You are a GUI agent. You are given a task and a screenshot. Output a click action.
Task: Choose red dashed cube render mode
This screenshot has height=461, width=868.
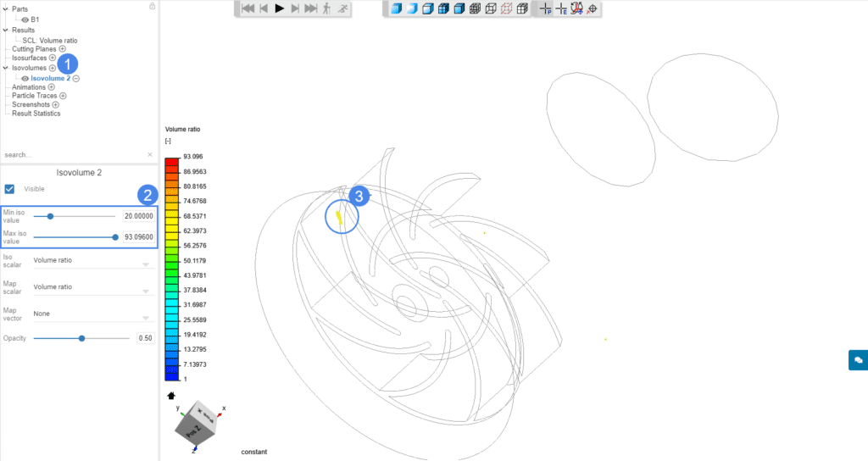506,8
